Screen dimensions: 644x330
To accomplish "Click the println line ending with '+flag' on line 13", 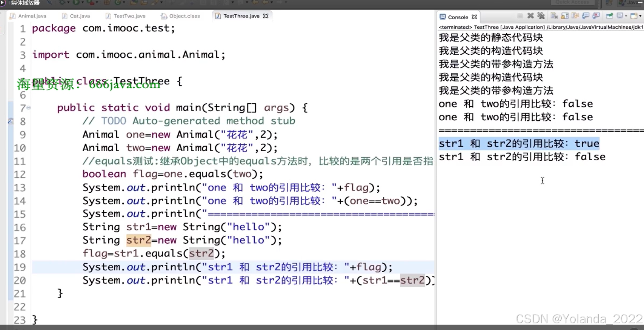I will (231, 187).
